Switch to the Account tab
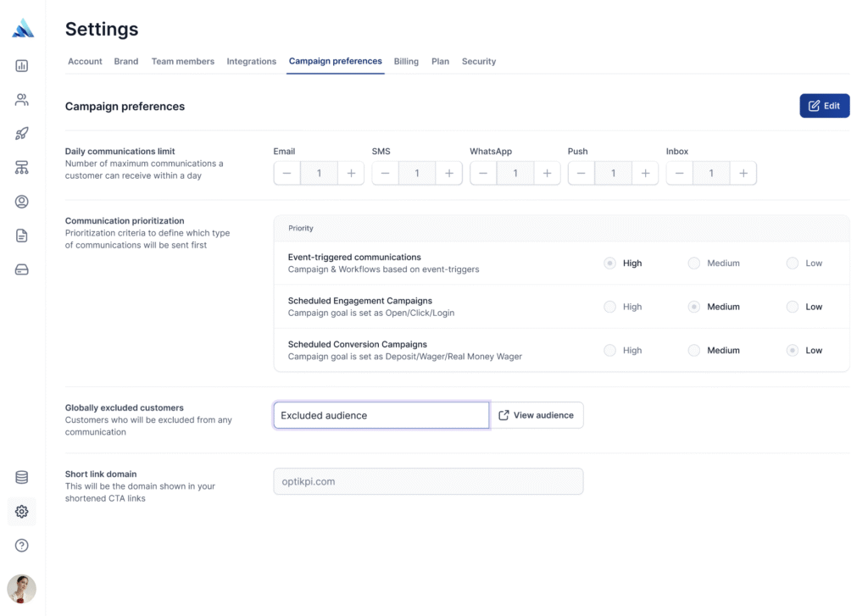The width and height of the screenshot is (868, 616). (x=85, y=62)
